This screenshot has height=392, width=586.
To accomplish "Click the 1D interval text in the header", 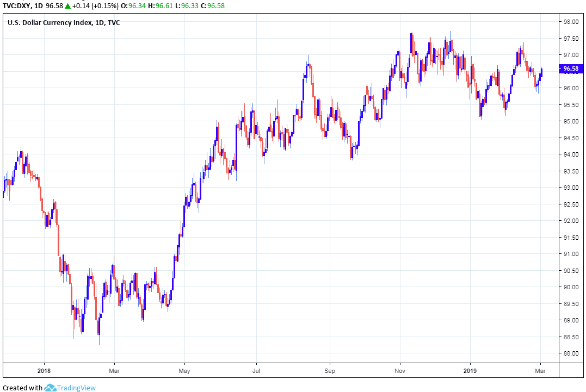I will 38,6.
